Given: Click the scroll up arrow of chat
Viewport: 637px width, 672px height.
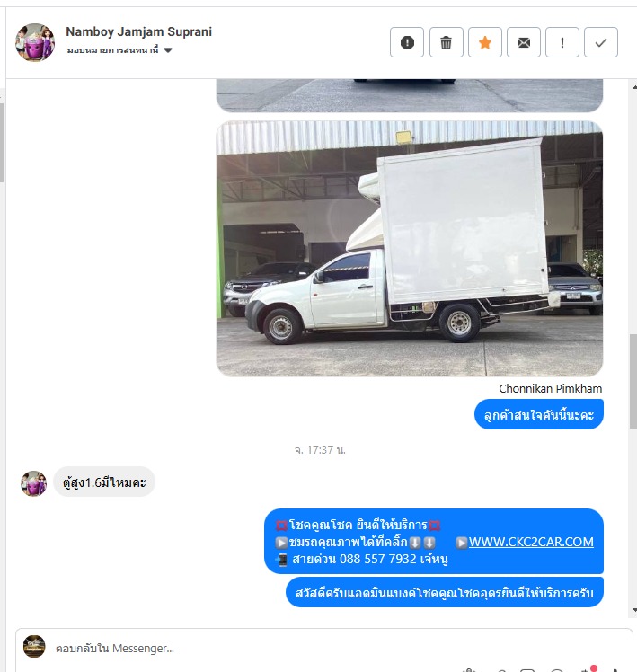Looking at the screenshot, I should (634, 87).
